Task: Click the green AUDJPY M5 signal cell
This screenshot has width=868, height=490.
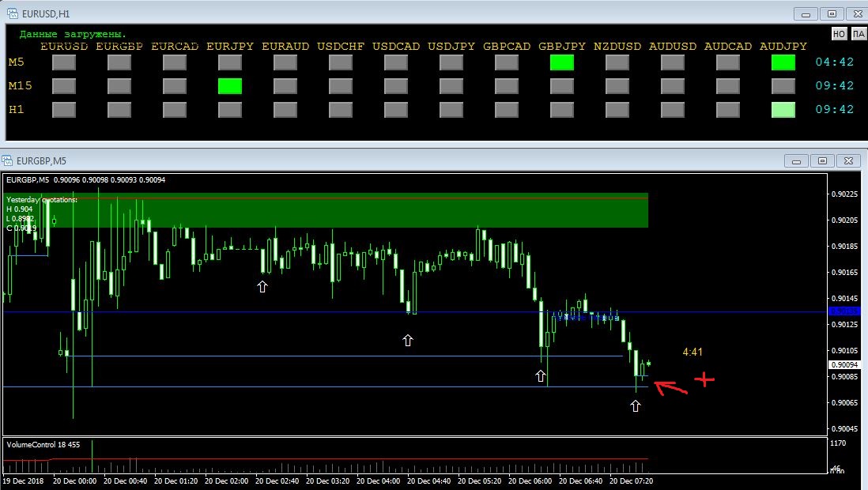Action: pos(783,63)
